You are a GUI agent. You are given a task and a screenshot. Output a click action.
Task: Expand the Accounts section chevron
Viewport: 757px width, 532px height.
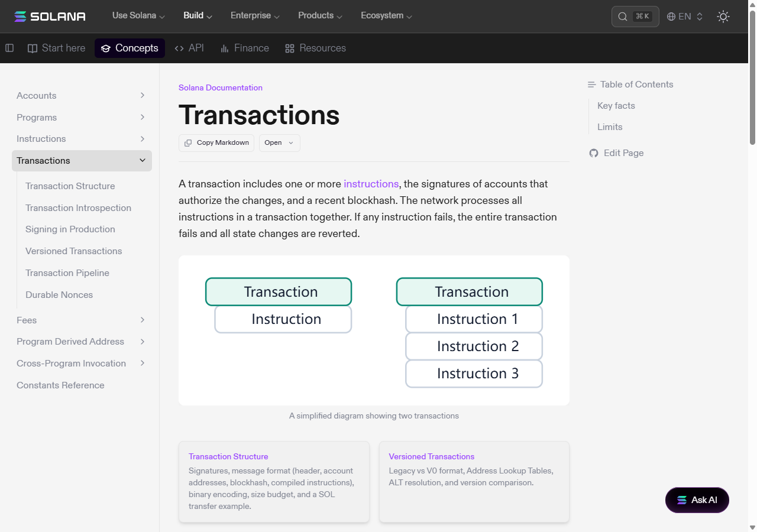pos(143,95)
